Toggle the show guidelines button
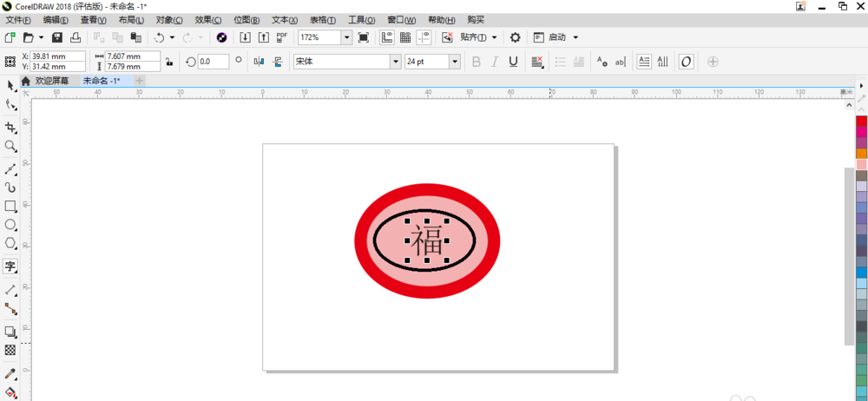 pyautogui.click(x=424, y=37)
